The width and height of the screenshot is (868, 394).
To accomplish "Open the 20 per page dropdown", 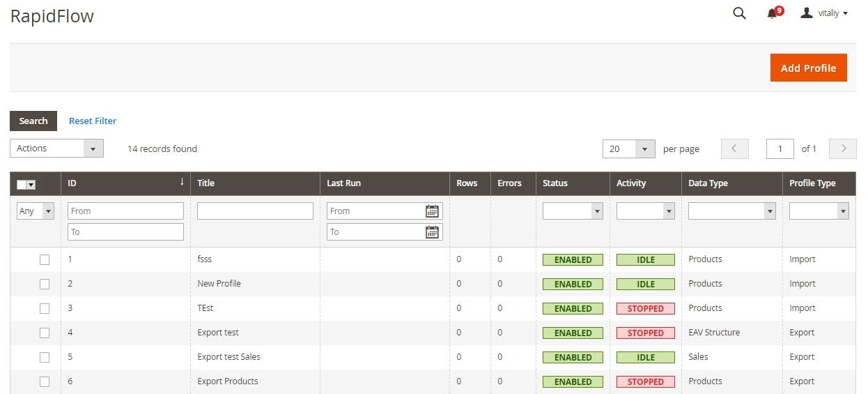I will click(629, 149).
